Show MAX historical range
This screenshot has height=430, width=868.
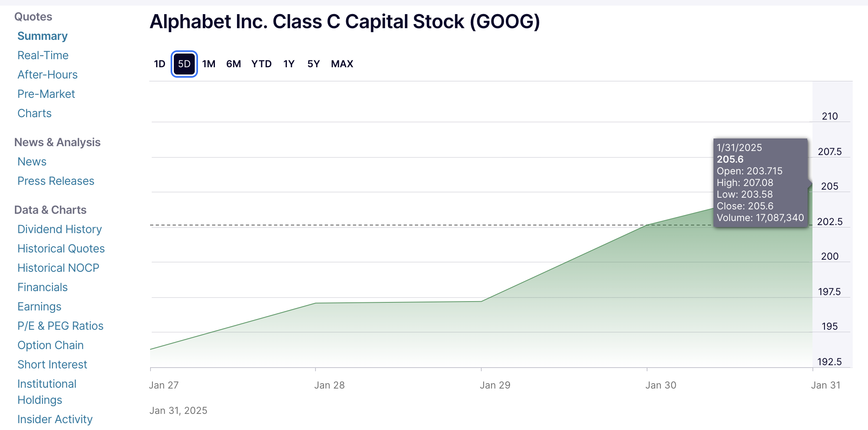point(342,64)
